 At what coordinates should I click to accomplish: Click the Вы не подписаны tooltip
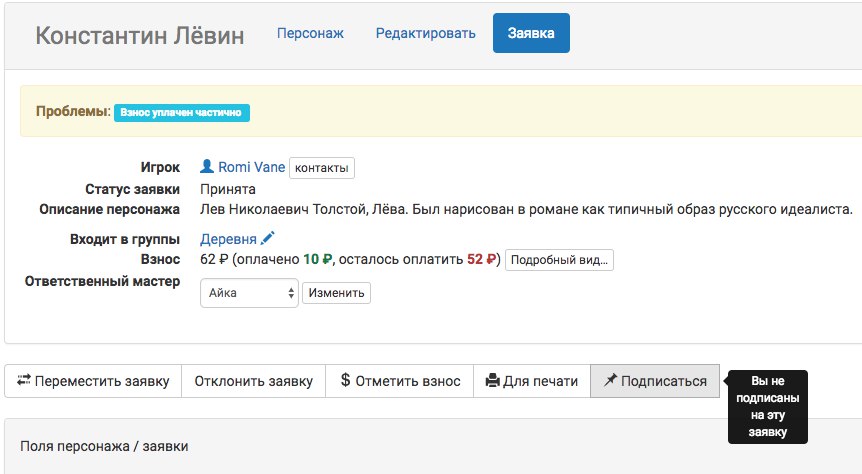click(x=767, y=406)
